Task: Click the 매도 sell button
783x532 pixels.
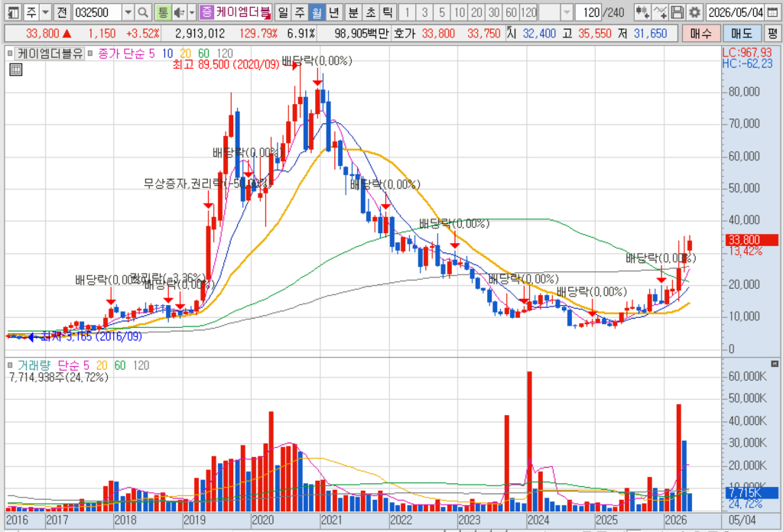Action: click(x=742, y=34)
